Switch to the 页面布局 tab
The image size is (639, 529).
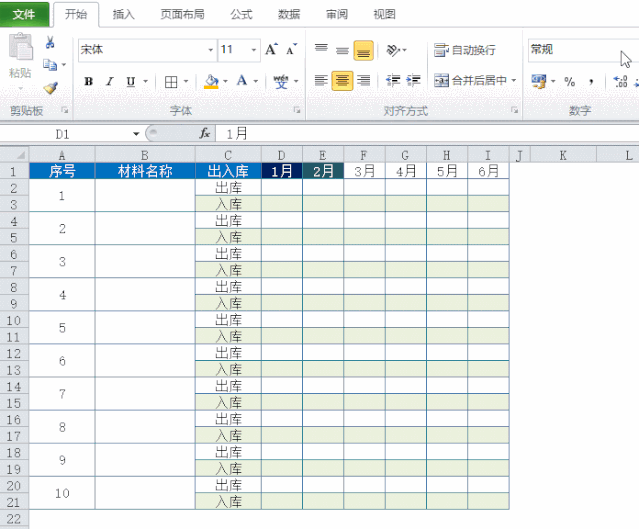coord(182,14)
